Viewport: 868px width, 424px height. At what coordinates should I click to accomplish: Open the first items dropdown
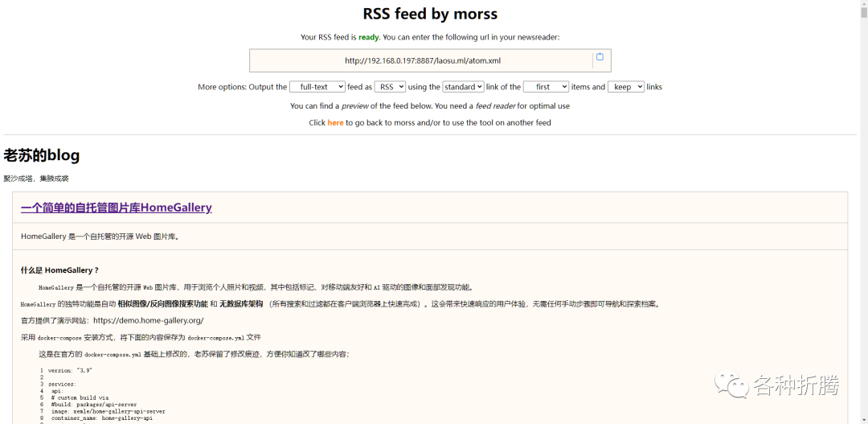click(546, 87)
